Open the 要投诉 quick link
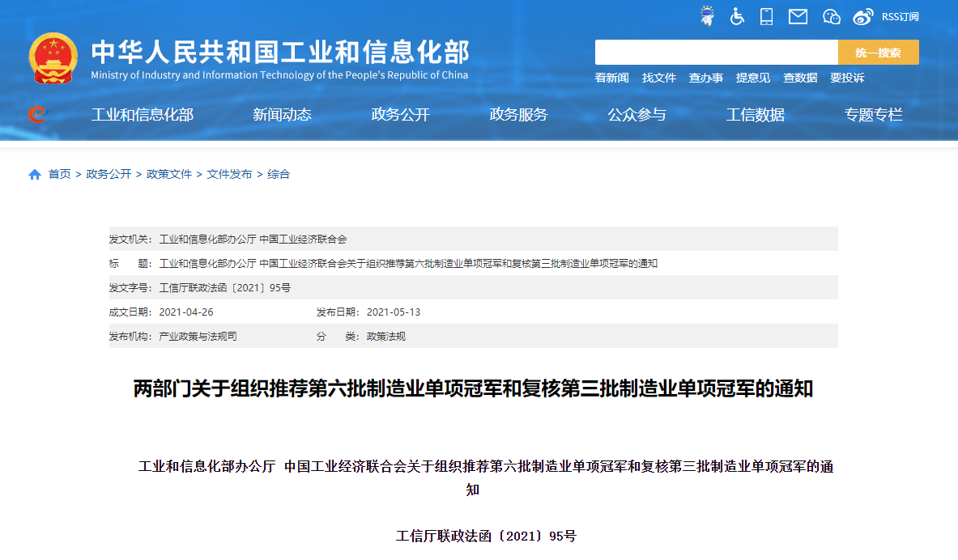 [x=847, y=78]
